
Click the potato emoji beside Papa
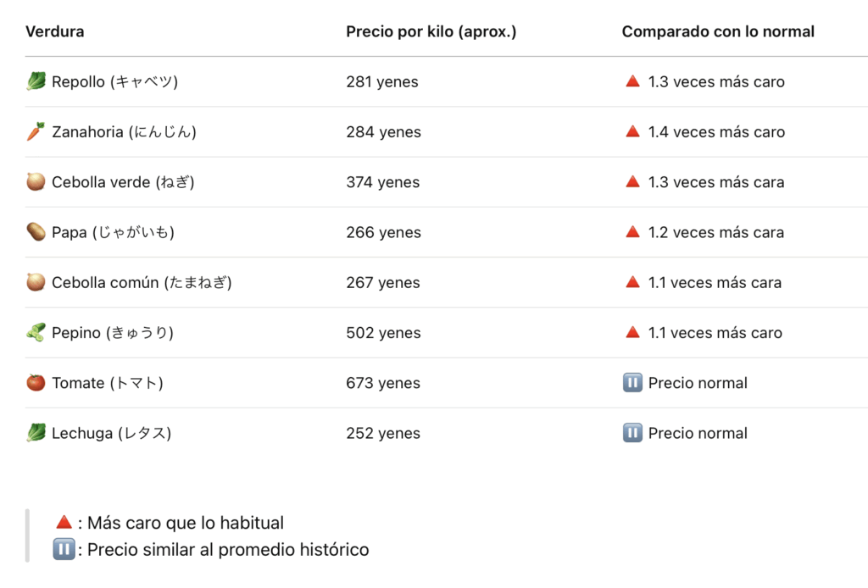[x=36, y=231]
